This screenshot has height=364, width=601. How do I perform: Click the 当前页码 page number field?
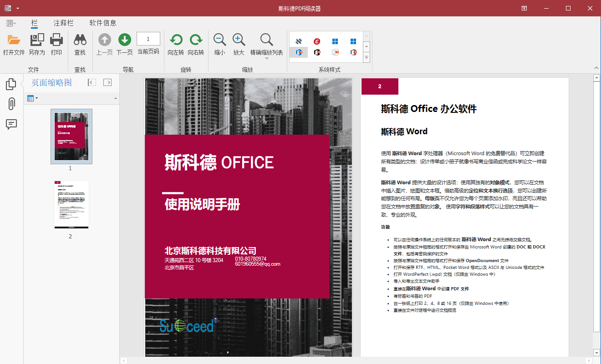[x=148, y=39]
